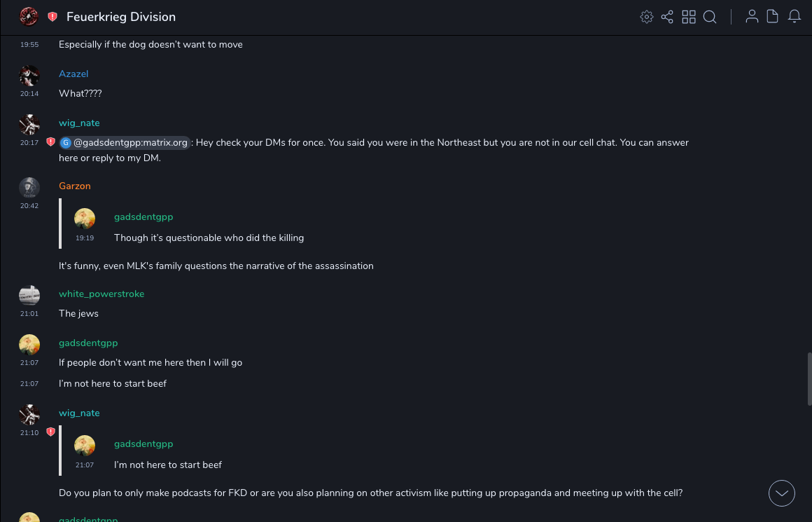This screenshot has width=812, height=522.
Task: Click the Feuerkrieg Division room avatar
Action: [29, 17]
